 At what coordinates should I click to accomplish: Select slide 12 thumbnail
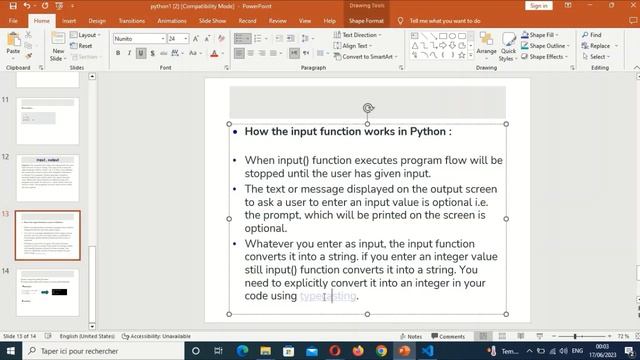pyautogui.click(x=48, y=178)
